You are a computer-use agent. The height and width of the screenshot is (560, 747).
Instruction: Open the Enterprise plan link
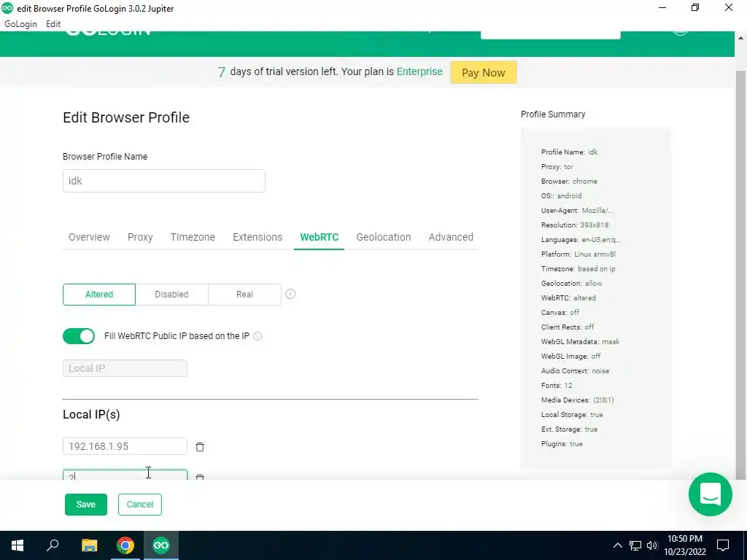pos(419,71)
